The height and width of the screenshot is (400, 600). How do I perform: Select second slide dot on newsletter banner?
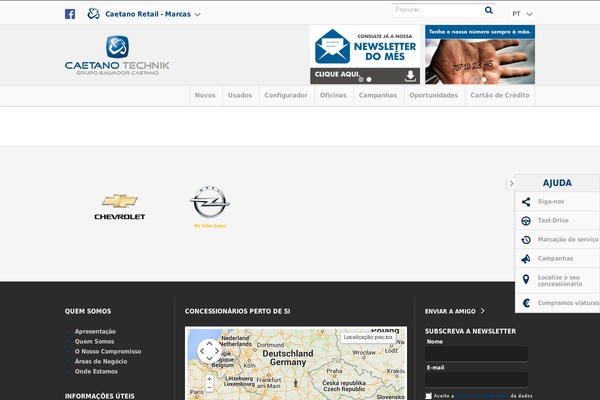(369, 80)
